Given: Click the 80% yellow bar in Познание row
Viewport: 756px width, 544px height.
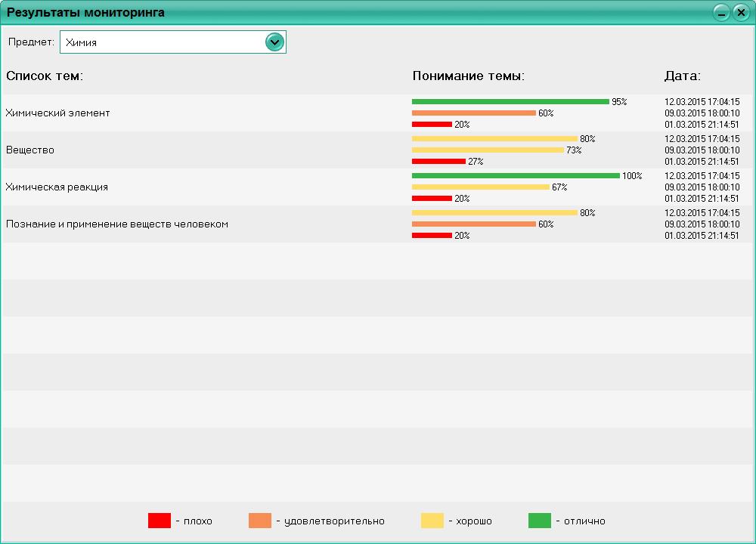Looking at the screenshot, I should coord(494,212).
